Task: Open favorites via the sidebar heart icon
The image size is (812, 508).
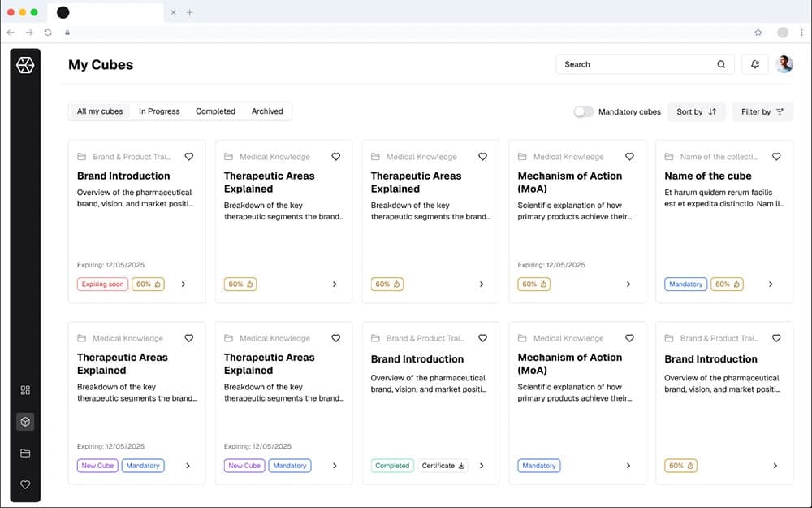Action: pos(24,484)
